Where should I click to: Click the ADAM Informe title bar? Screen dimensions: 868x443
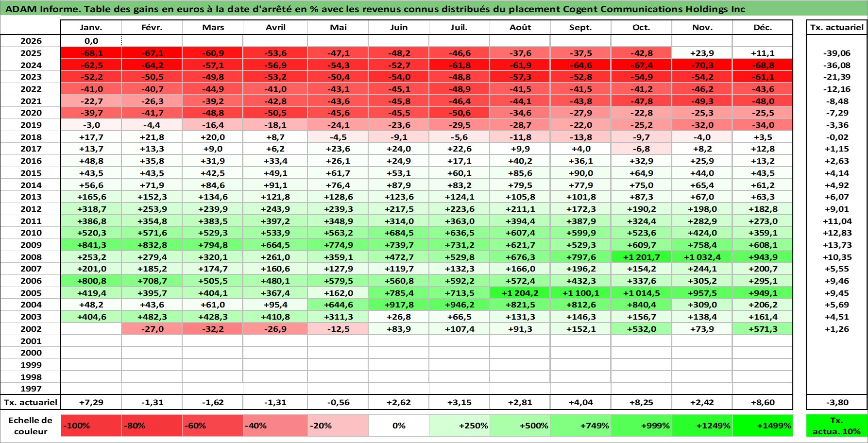434,8
